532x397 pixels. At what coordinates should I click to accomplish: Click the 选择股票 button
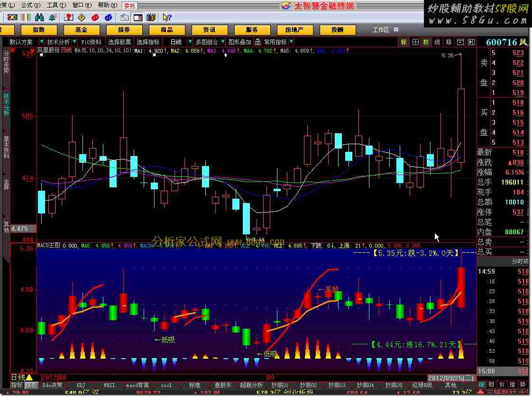pyautogui.click(x=119, y=42)
